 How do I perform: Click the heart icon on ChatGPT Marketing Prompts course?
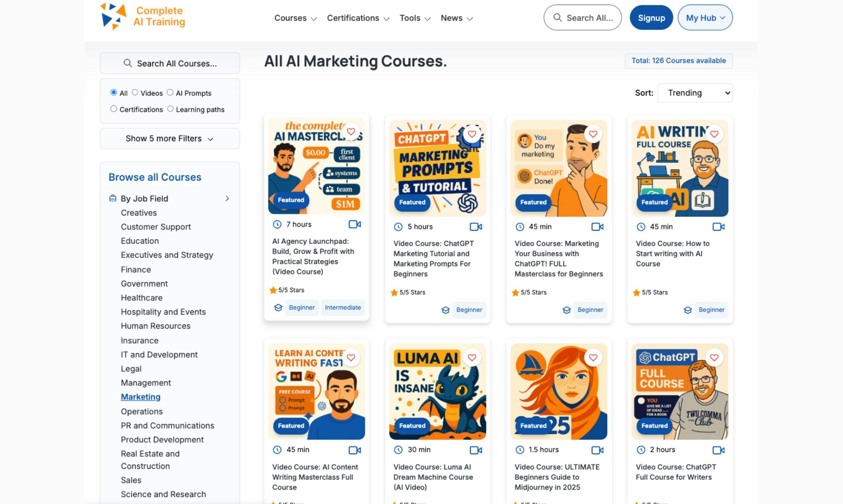point(472,134)
